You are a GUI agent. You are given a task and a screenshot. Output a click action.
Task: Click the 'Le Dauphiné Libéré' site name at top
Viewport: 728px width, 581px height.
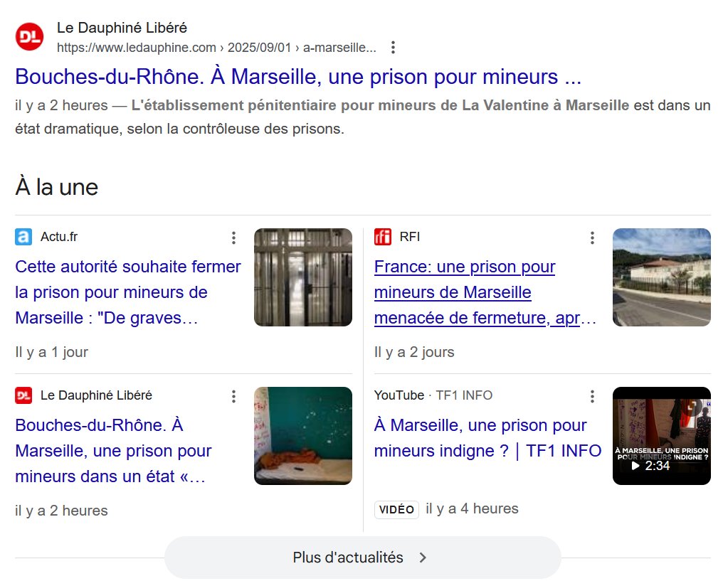click(122, 28)
